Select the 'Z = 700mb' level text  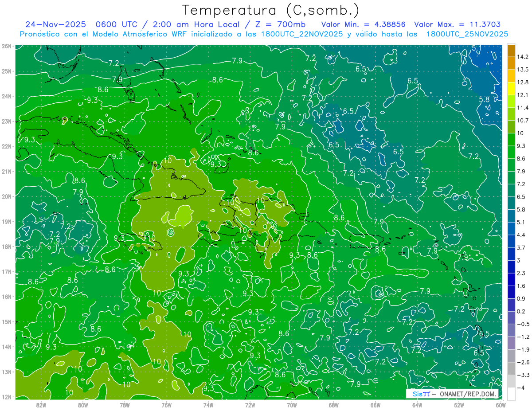pos(281,24)
